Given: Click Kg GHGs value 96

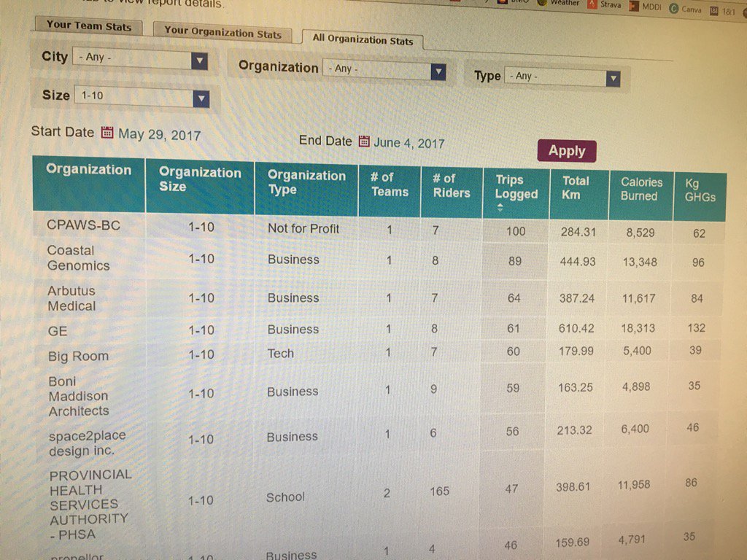Looking at the screenshot, I should point(698,262).
